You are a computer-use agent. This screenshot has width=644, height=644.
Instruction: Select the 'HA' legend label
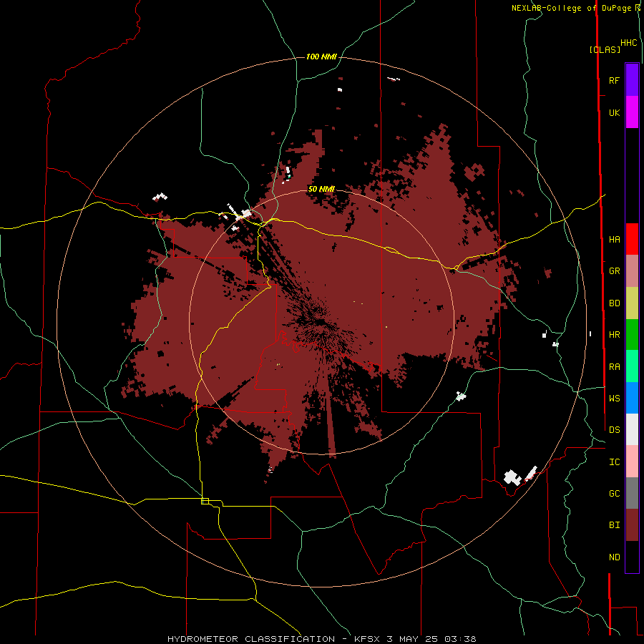coord(614,240)
